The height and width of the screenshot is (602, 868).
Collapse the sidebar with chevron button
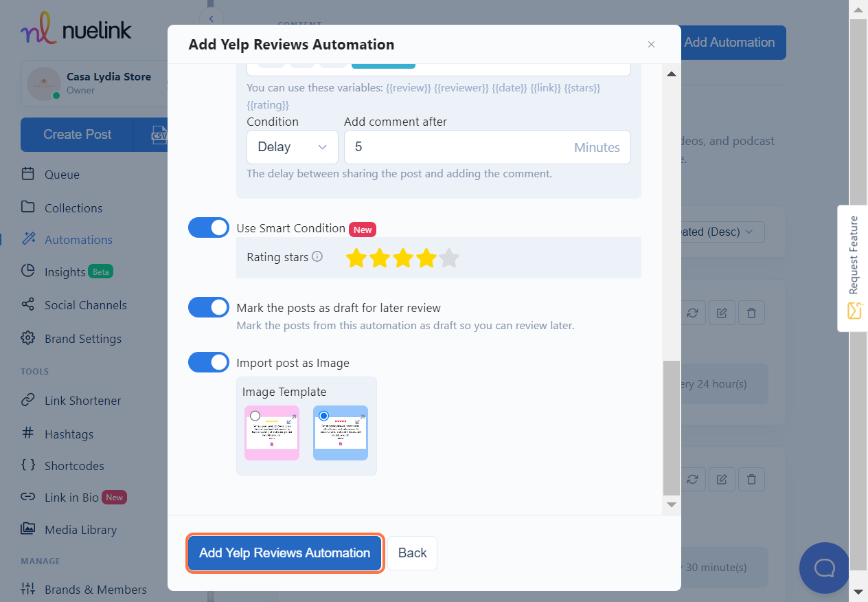[x=212, y=19]
